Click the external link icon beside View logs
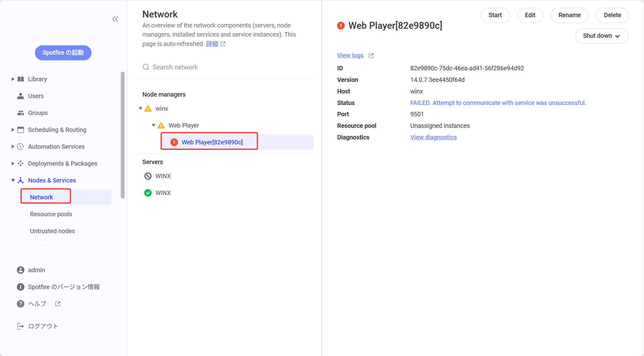The height and width of the screenshot is (356, 644). 371,56
